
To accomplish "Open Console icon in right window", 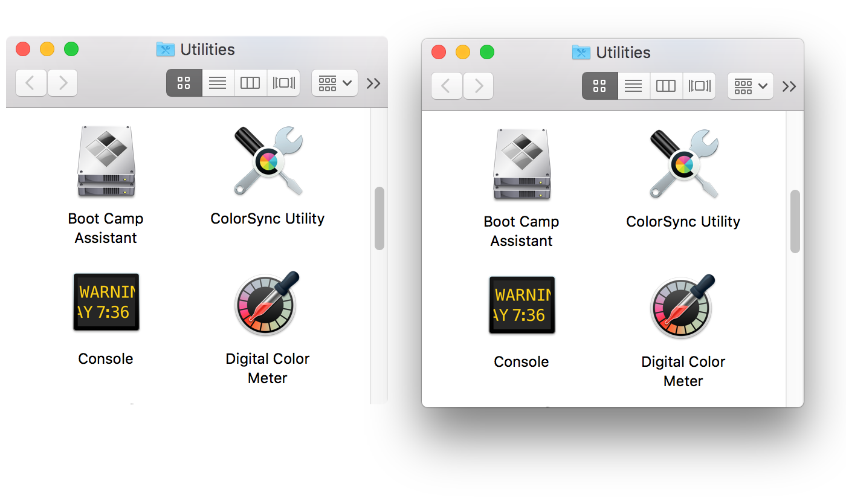I will [522, 305].
